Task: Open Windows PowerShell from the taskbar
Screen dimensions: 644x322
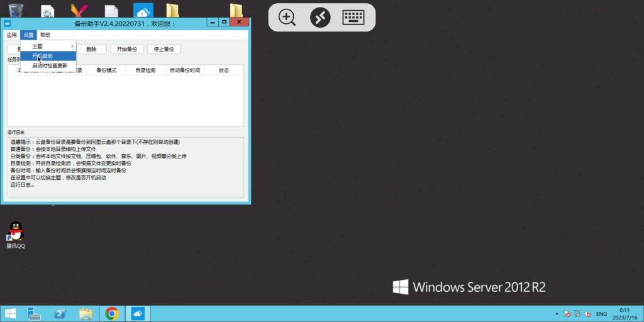Action: [x=61, y=313]
